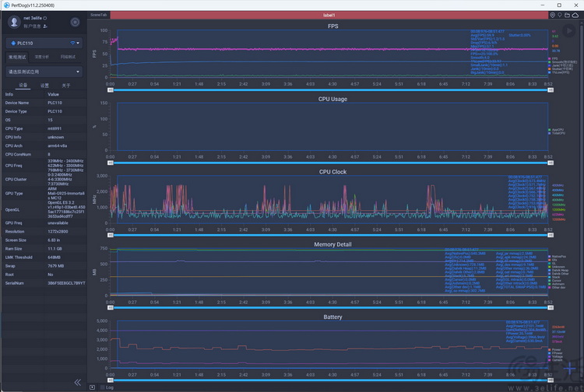
Task: Toggle the FPS legend series
Action: [553, 59]
